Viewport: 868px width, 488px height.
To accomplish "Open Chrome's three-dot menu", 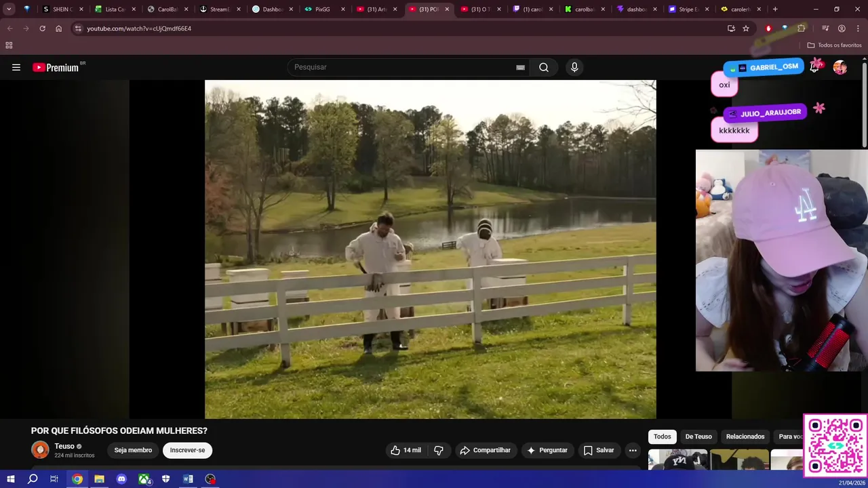I will [x=858, y=28].
